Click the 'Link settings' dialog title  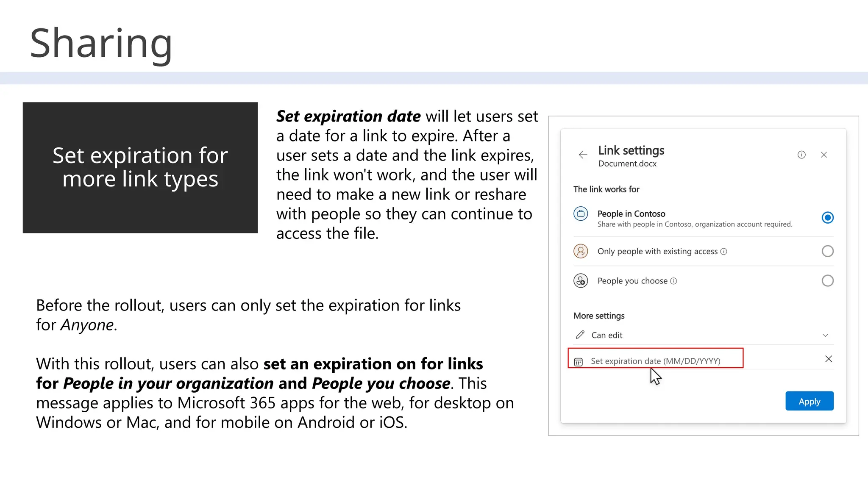point(631,150)
